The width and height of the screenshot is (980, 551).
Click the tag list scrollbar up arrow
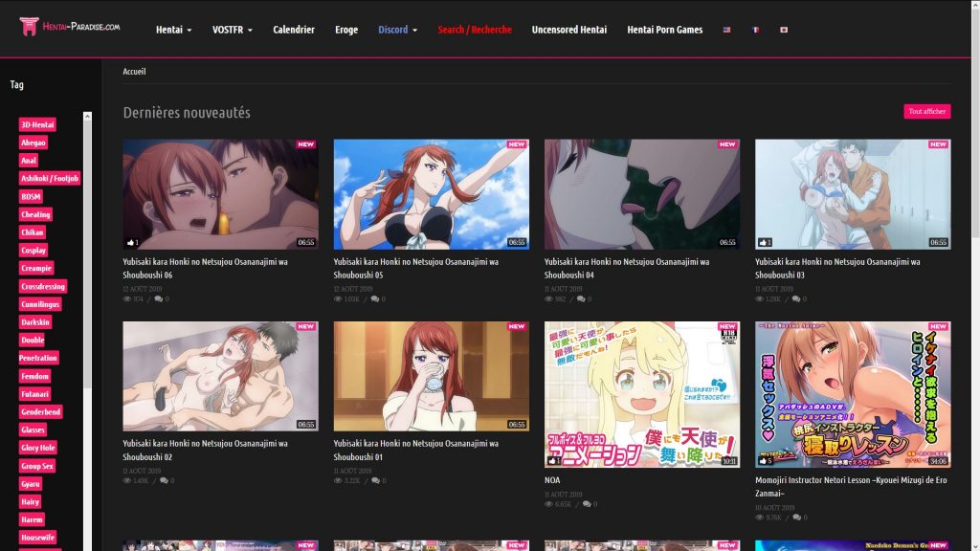tap(87, 116)
